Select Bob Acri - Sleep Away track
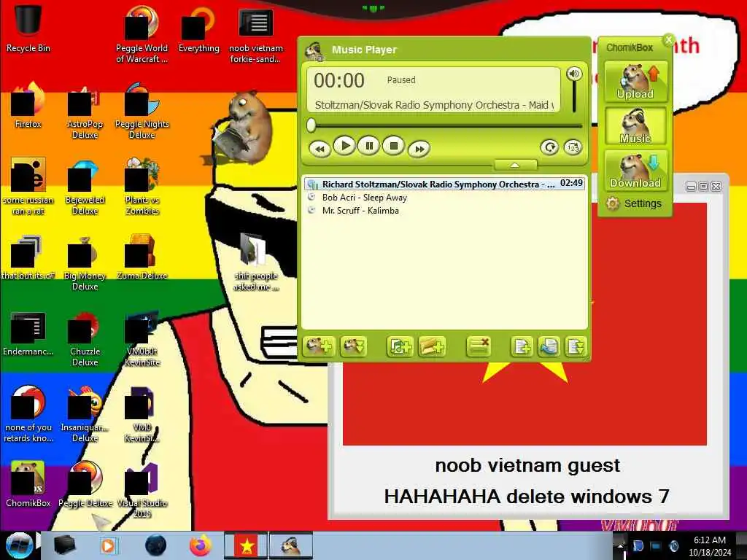Image resolution: width=747 pixels, height=560 pixels. 444,197
